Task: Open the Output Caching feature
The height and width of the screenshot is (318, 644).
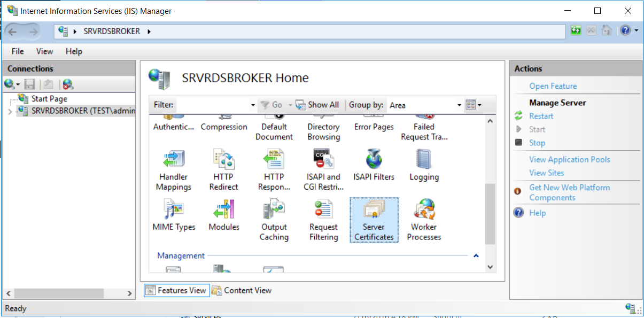Action: pyautogui.click(x=274, y=220)
